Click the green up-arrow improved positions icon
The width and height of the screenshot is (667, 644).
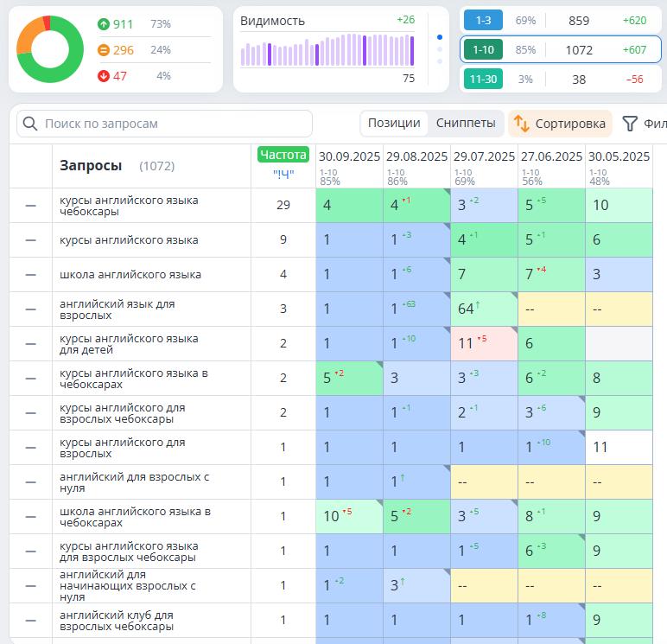[104, 24]
